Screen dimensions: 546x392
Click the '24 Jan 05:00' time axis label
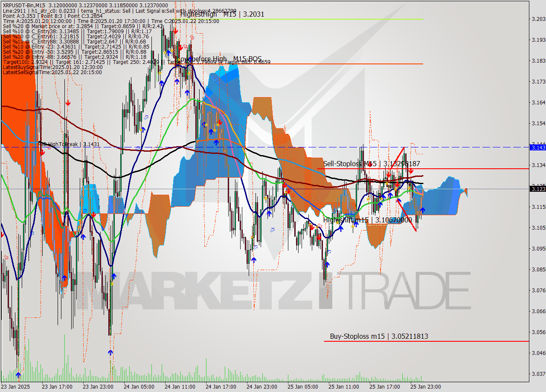(x=139, y=387)
